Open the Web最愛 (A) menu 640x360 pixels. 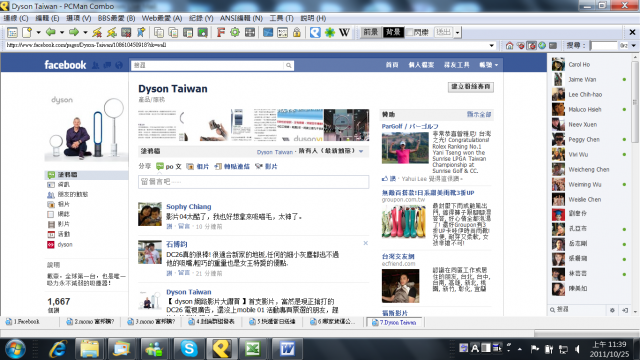click(162, 18)
